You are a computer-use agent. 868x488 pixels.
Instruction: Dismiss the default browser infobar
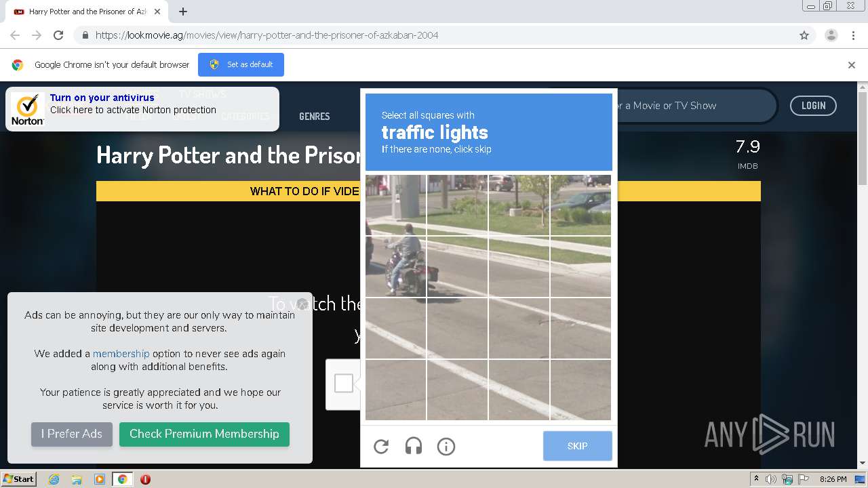(852, 65)
